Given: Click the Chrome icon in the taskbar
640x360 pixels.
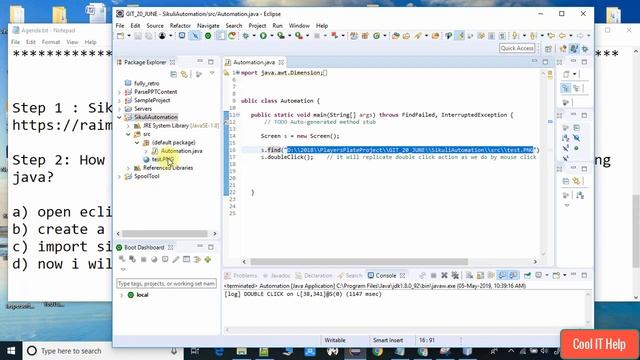Looking at the screenshot, I should [x=378, y=351].
